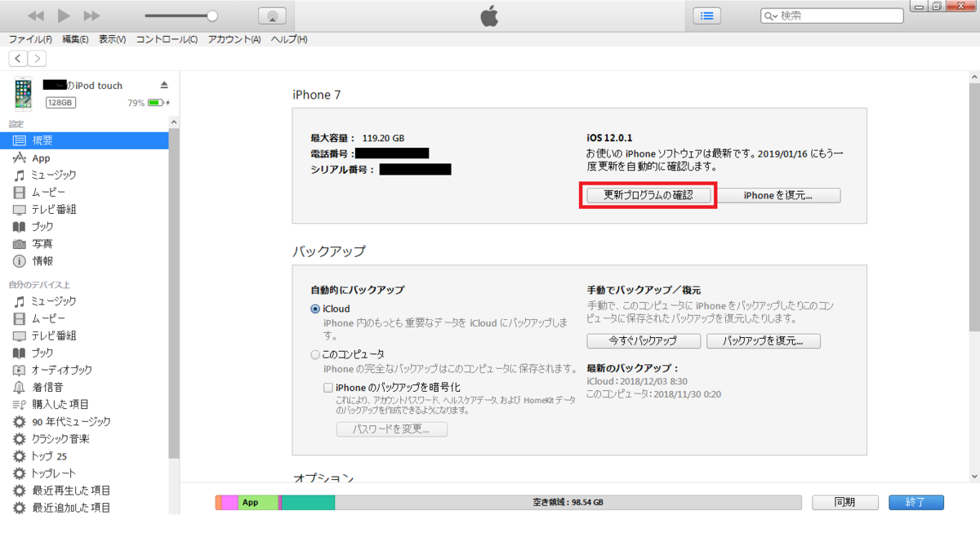
Task: Enable iPhone のバックアップを暗号化 checkbox
Action: [x=328, y=387]
